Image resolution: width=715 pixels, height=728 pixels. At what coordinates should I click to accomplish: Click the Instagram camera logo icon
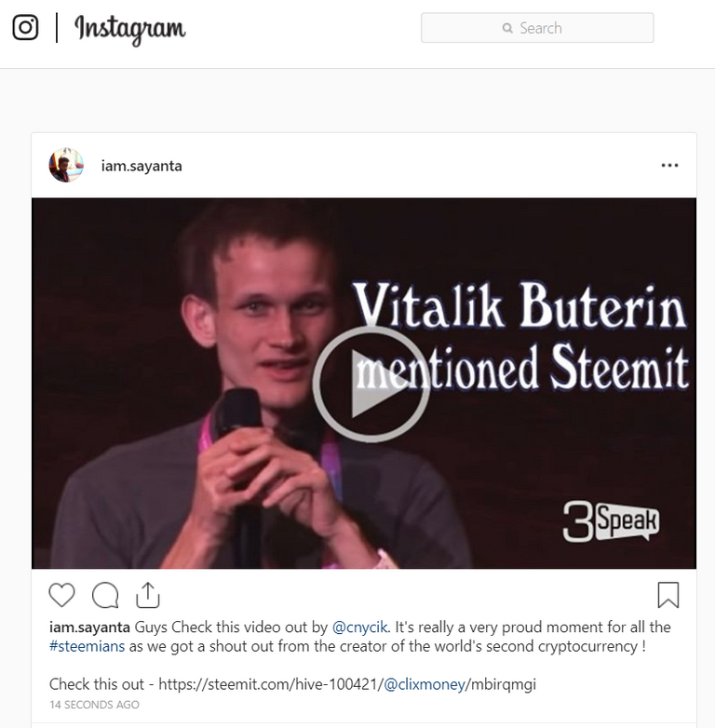(25, 27)
